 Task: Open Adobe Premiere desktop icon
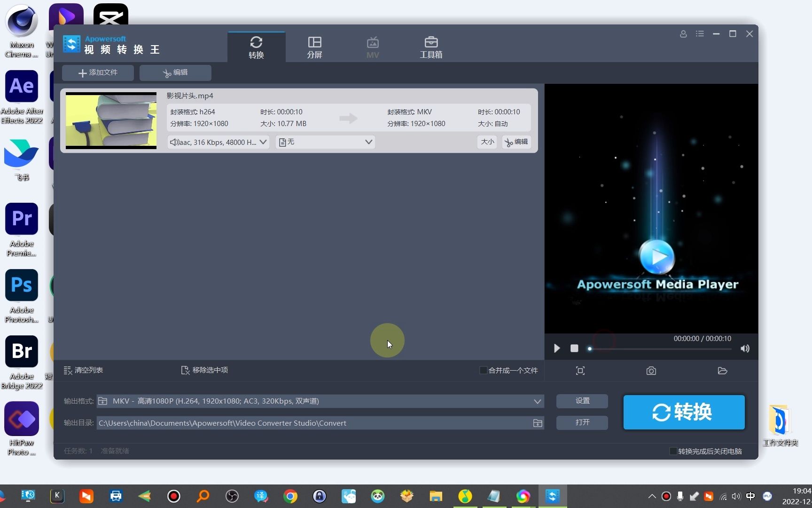coord(22,229)
